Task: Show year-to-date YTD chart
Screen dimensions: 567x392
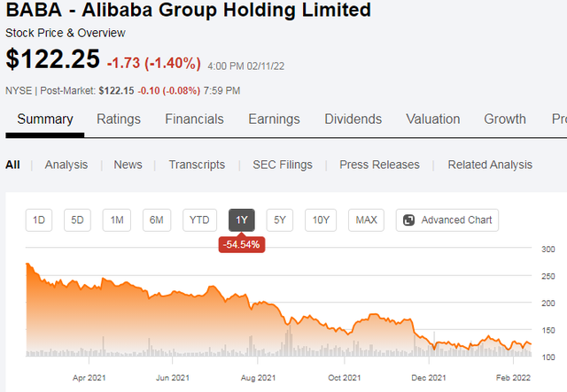Action: 200,220
